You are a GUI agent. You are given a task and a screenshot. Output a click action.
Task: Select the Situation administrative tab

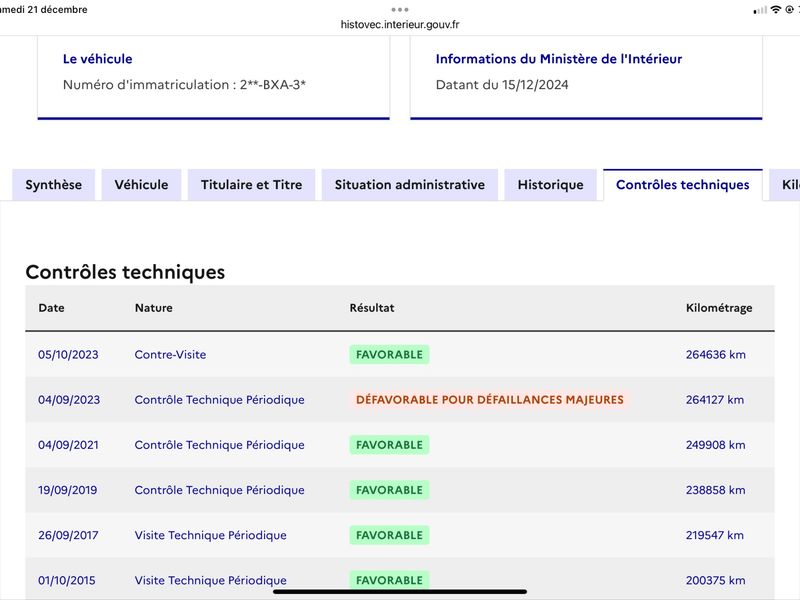(x=410, y=185)
